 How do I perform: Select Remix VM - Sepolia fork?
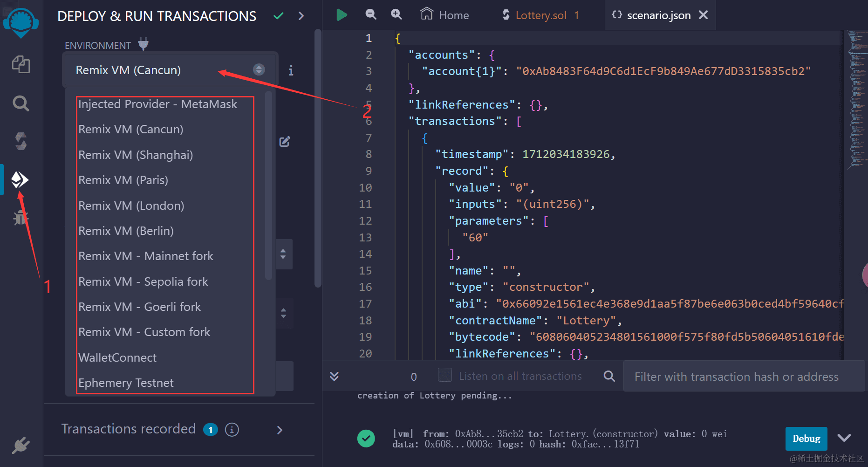click(x=143, y=282)
